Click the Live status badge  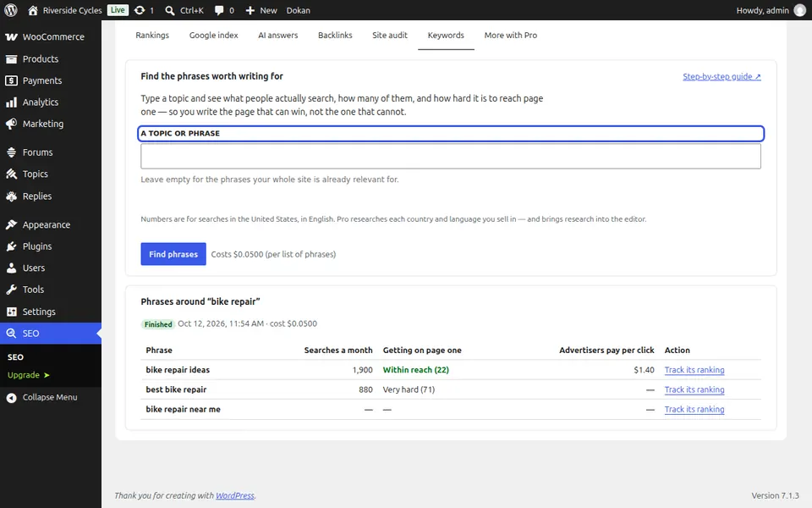pos(118,10)
